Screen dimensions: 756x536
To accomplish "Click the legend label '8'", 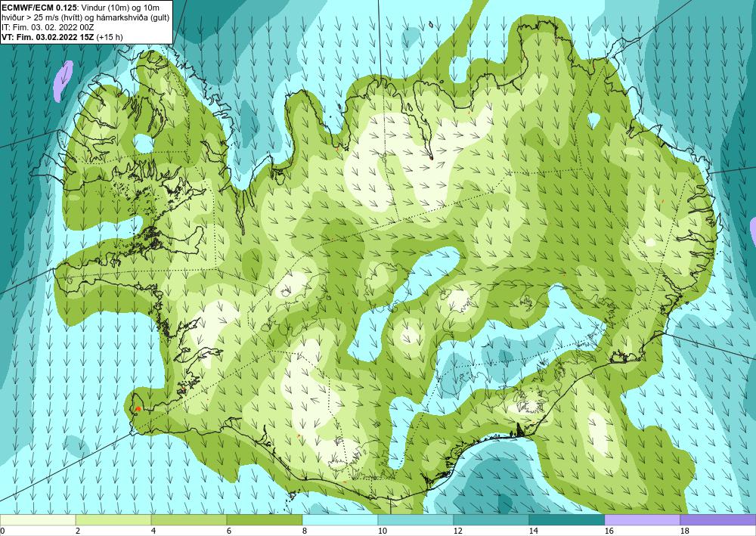I will [x=305, y=531].
